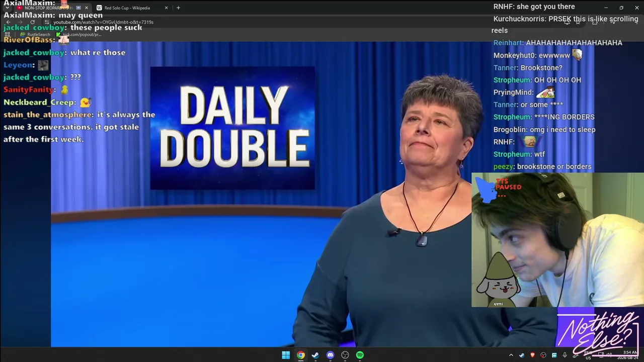Click the chat message 'Tanner: Brookstone?'
The image size is (644, 362).
pyautogui.click(x=528, y=68)
